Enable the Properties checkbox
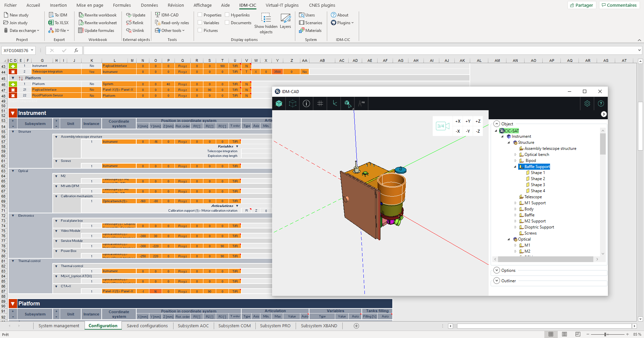Screen dimensions: 644x338 200,15
